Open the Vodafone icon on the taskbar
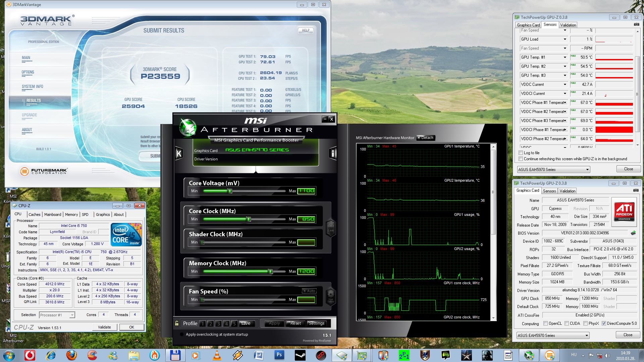644x362 pixels. 30,355
